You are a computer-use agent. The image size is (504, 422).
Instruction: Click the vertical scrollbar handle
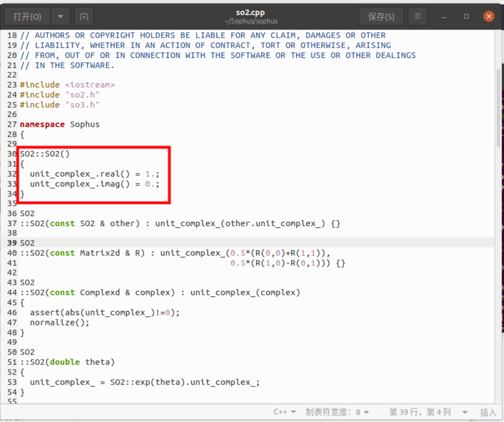498,108
